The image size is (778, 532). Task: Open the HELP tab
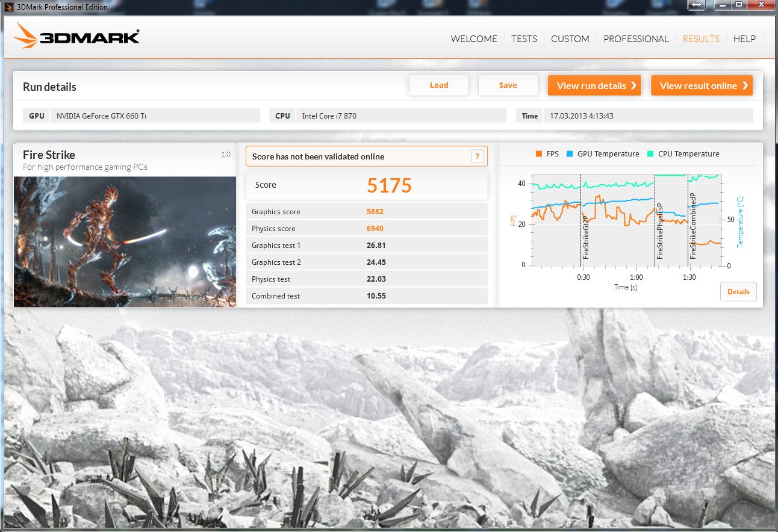(744, 39)
